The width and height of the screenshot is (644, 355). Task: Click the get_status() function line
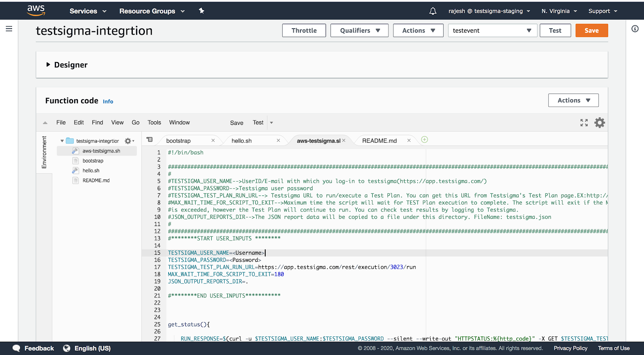click(189, 324)
